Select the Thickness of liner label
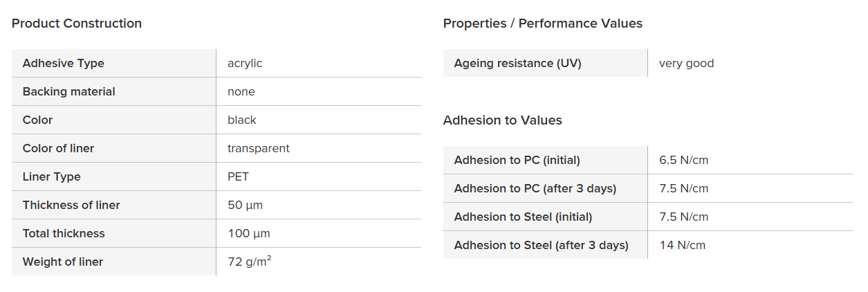This screenshot has height=292, width=868. pyautogui.click(x=71, y=205)
